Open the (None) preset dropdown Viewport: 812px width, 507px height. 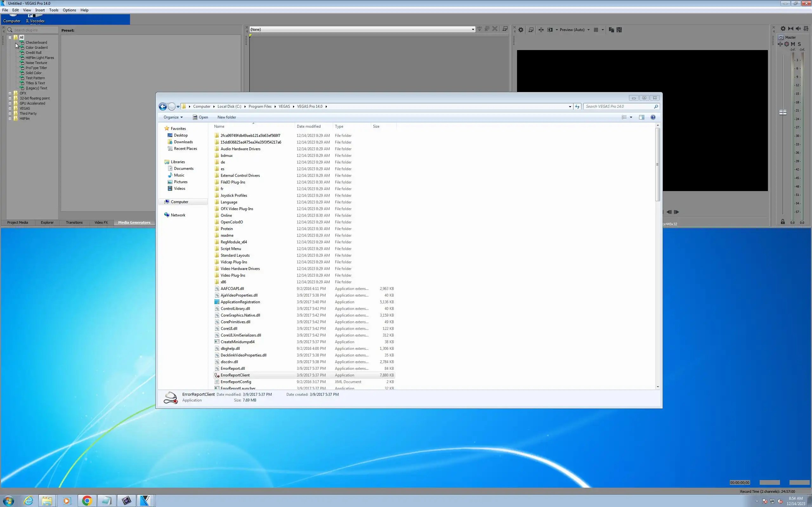(473, 29)
